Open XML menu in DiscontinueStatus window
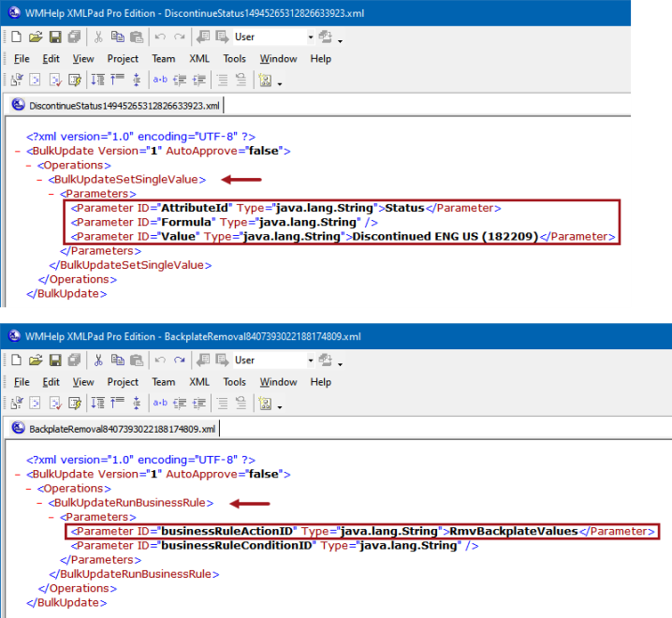 (x=199, y=59)
